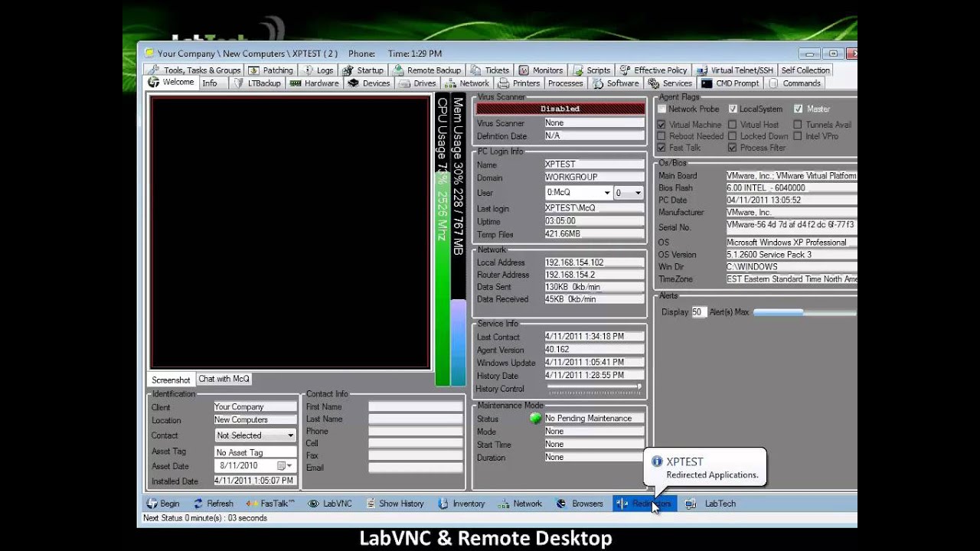Switch to the Services tab
980x551 pixels.
coord(670,83)
